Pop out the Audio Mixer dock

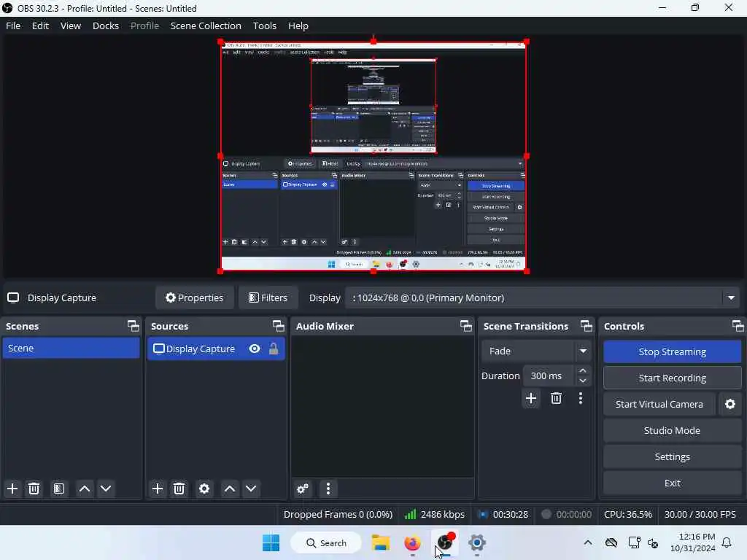(x=466, y=326)
